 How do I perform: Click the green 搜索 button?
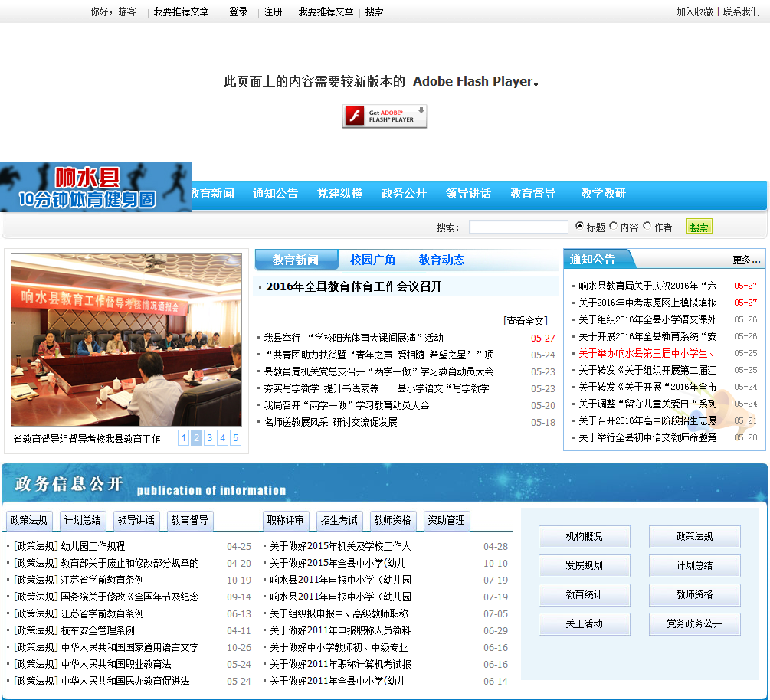(x=700, y=227)
